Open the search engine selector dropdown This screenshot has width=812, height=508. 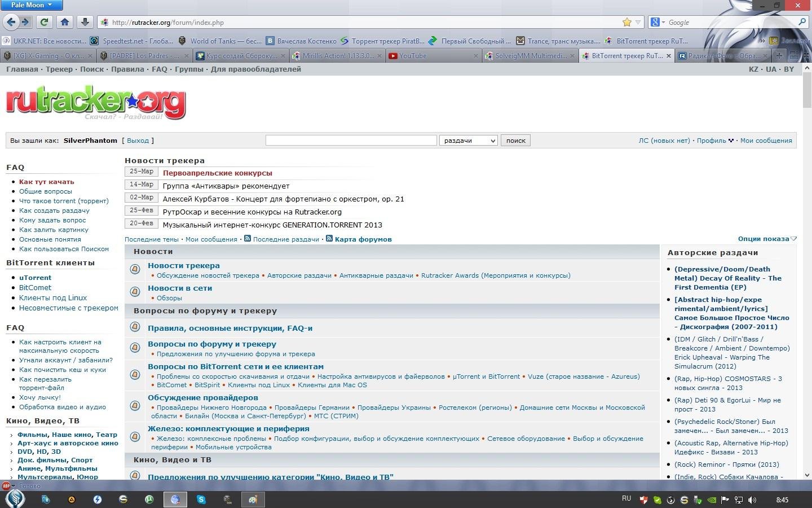pos(657,22)
